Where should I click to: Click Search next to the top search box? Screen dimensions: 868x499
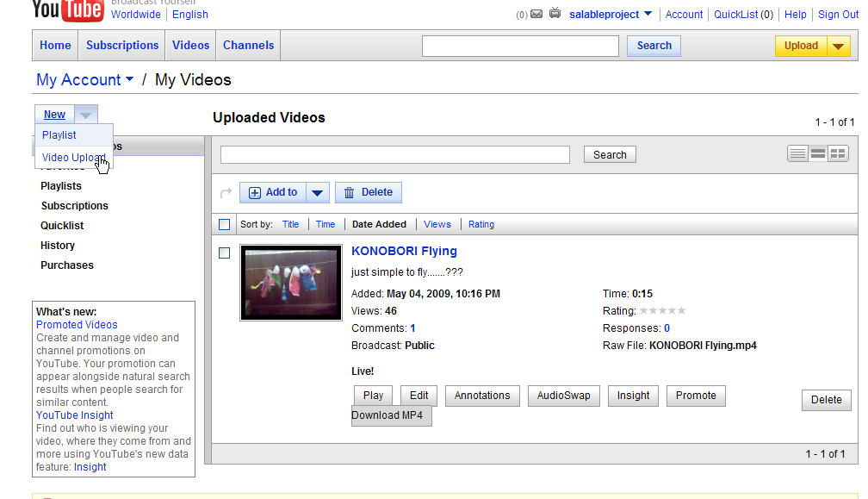click(x=654, y=46)
